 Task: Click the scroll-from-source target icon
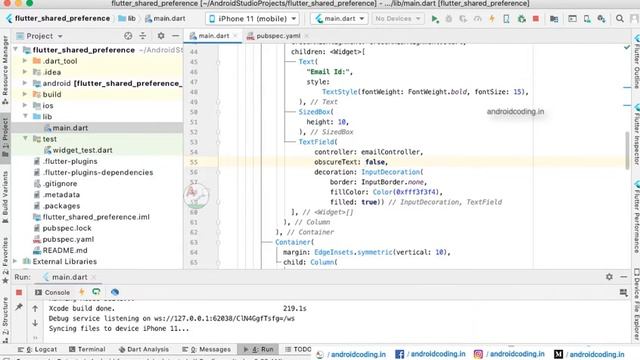(128, 36)
